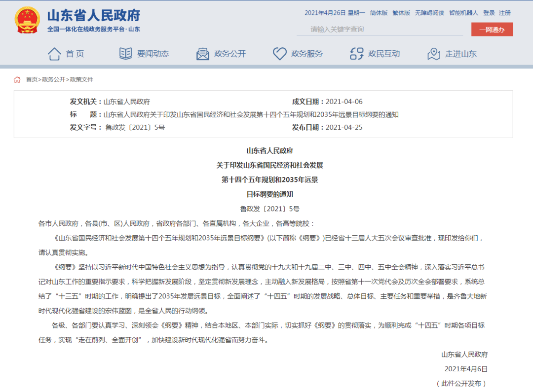533x392 pixels.
Task: Open the 走进山东 navigation item
Action: (461, 54)
